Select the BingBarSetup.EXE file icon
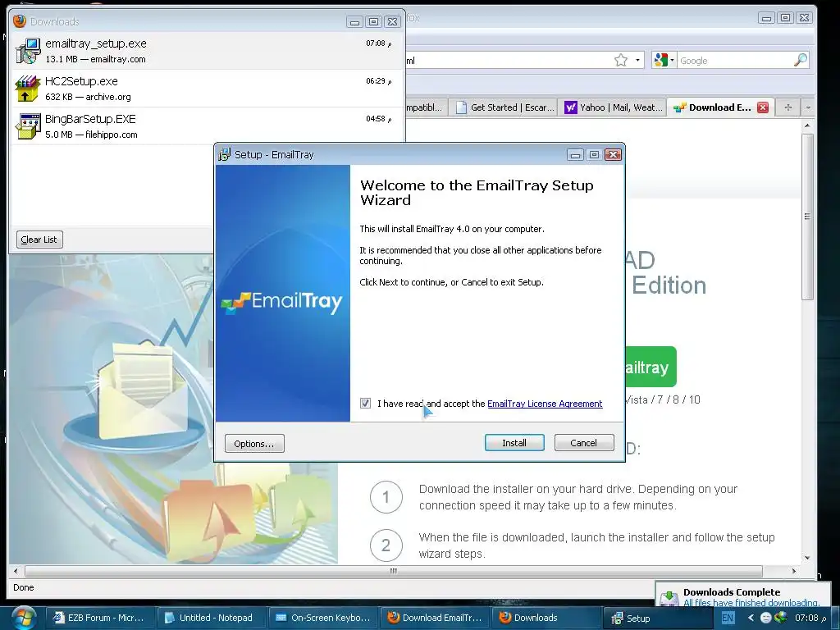Screen dimensions: 840x630 pos(29,126)
